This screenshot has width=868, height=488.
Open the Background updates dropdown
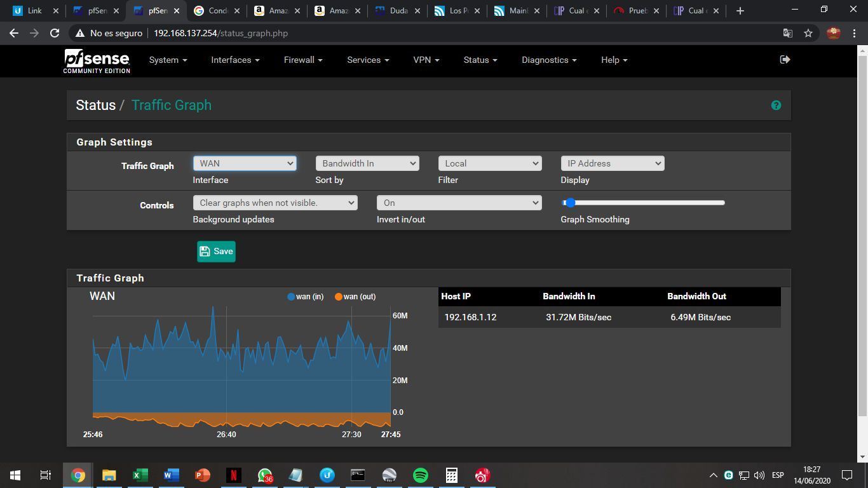[x=275, y=203]
